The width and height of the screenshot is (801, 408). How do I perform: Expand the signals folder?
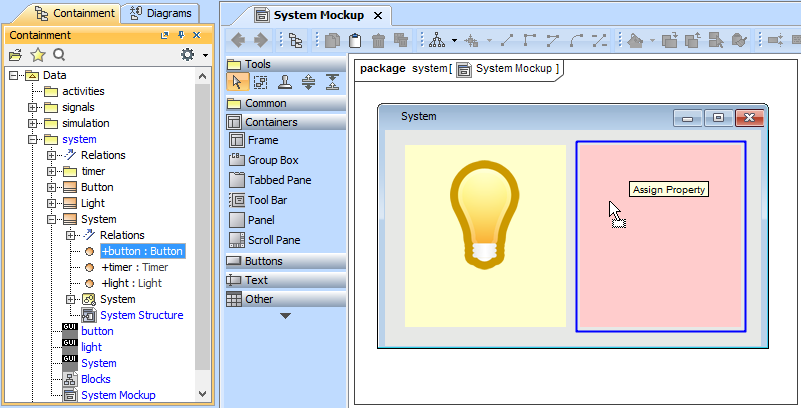pos(32,107)
